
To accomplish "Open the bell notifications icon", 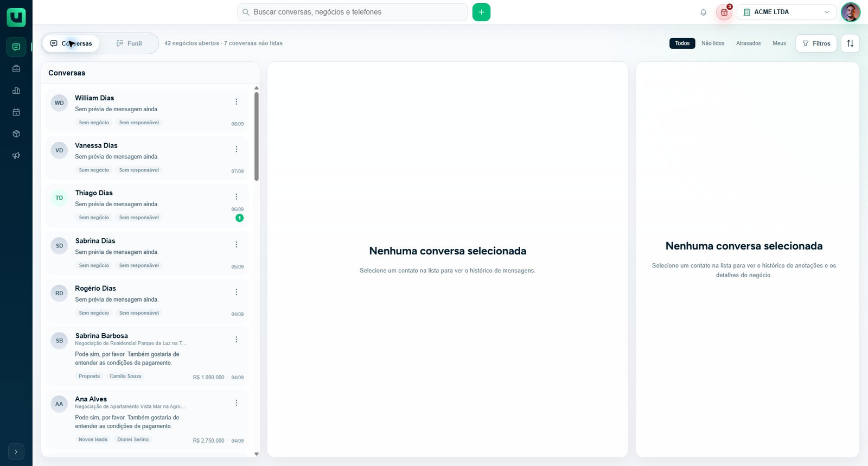I will point(703,12).
